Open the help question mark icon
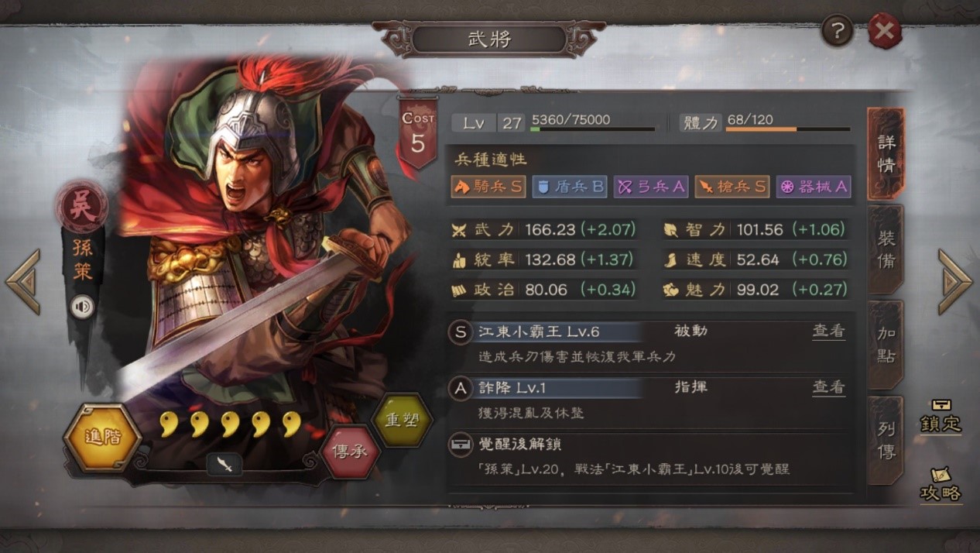 point(838,31)
